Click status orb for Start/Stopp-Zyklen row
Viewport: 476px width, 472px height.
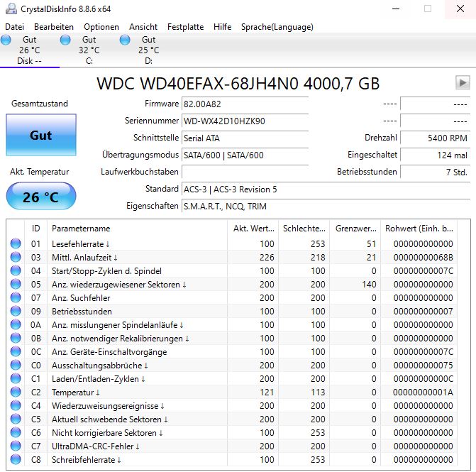[x=16, y=270]
